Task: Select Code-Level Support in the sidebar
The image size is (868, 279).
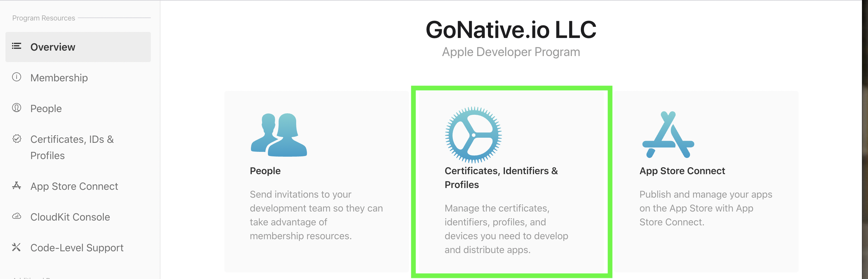Action: point(77,248)
